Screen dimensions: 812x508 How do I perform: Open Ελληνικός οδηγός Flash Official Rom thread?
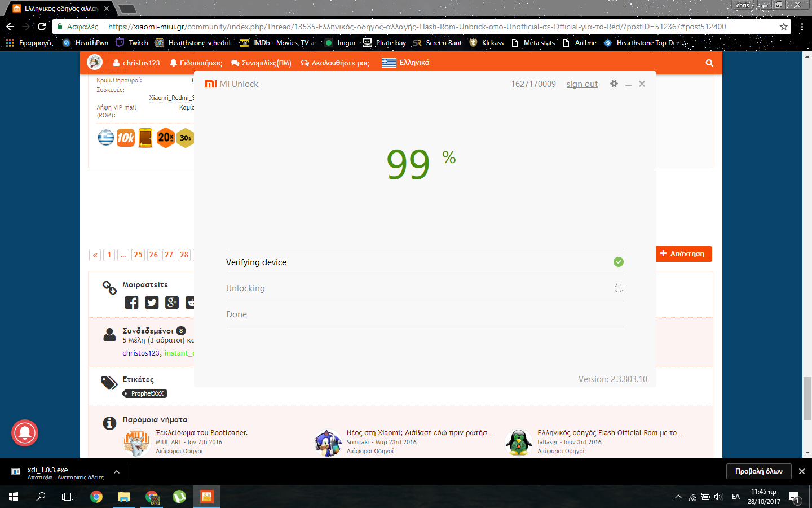click(x=610, y=433)
